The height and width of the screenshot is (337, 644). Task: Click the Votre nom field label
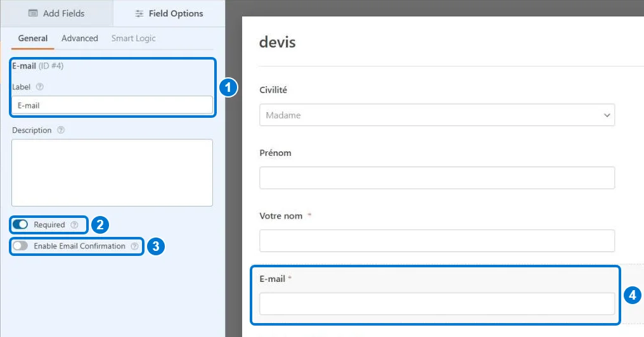pos(281,216)
